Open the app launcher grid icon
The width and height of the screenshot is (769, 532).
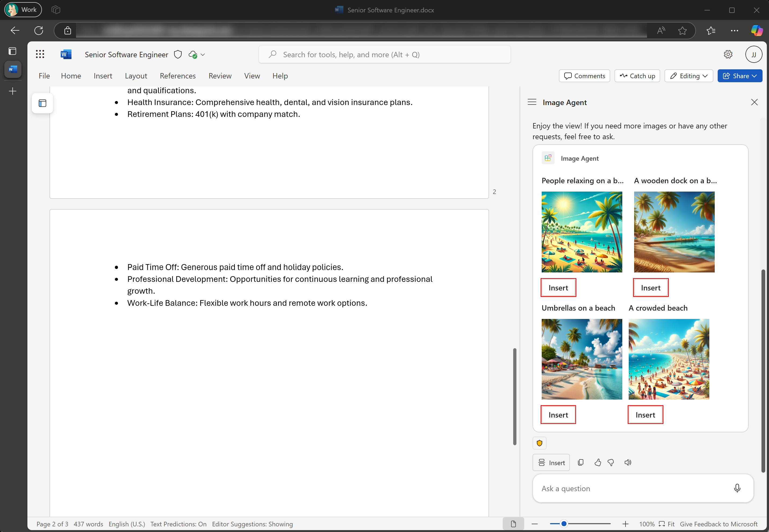[40, 54]
